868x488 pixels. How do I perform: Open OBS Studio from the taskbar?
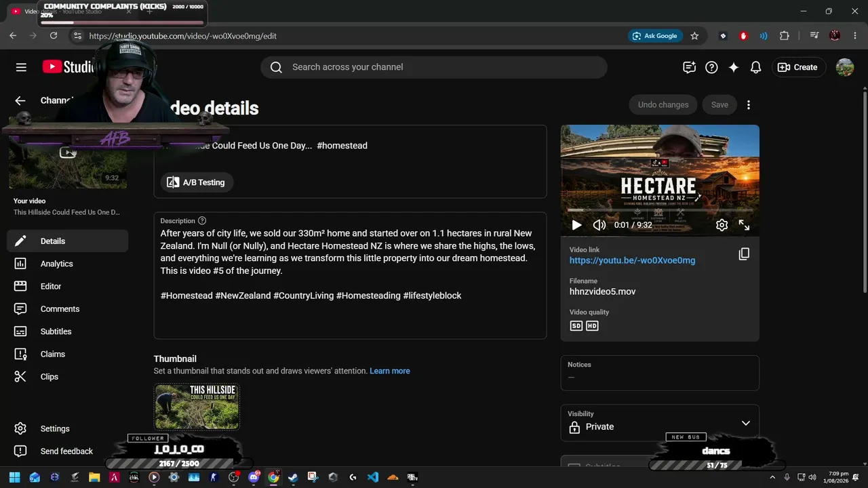(234, 477)
